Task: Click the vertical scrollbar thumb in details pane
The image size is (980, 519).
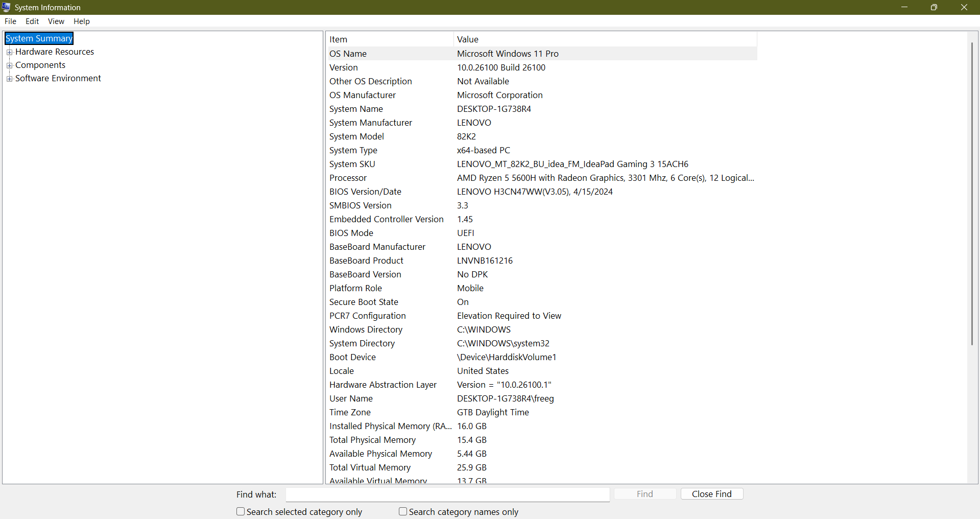Action: (972, 193)
